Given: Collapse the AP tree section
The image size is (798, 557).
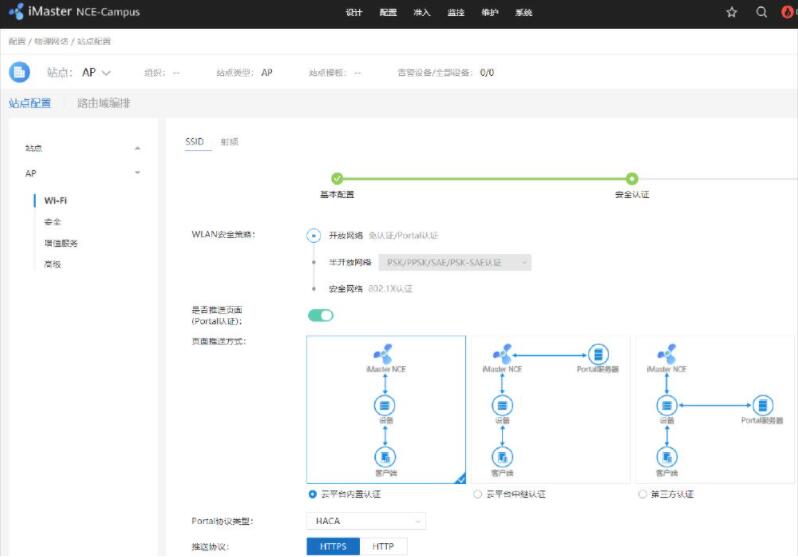Looking at the screenshot, I should 137,173.
